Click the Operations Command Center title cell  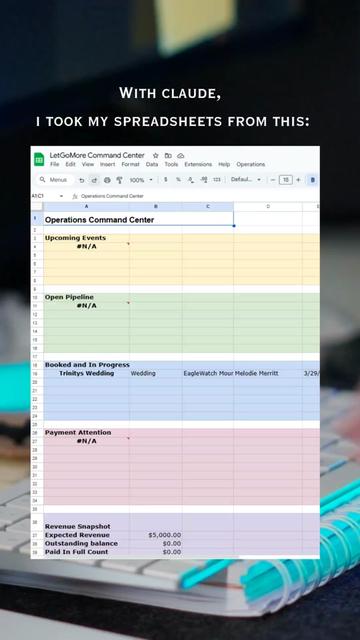(x=138, y=220)
